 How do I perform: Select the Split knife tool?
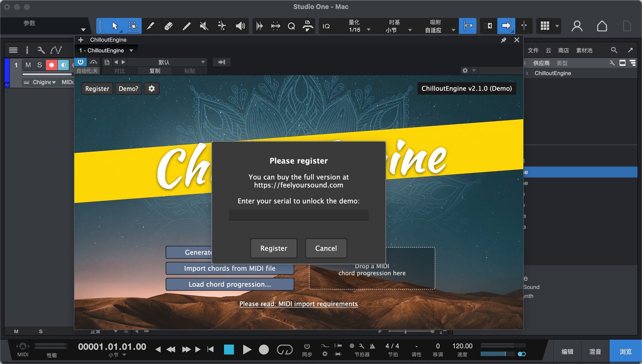click(150, 26)
